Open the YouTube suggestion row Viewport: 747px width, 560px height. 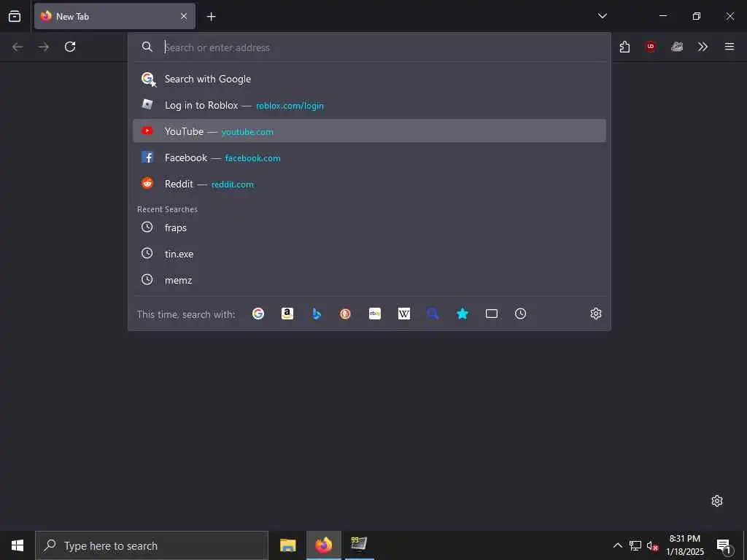[x=369, y=131]
